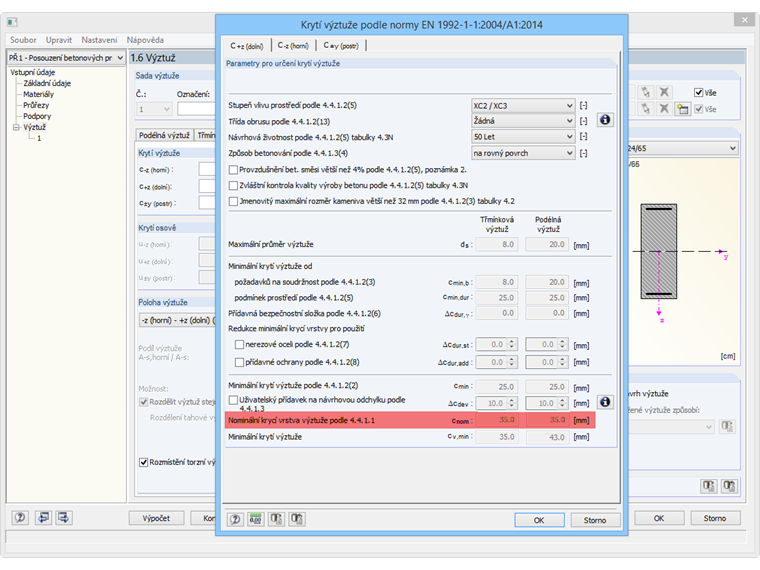Click lower pick-member cursor icon on right panel

point(645,109)
